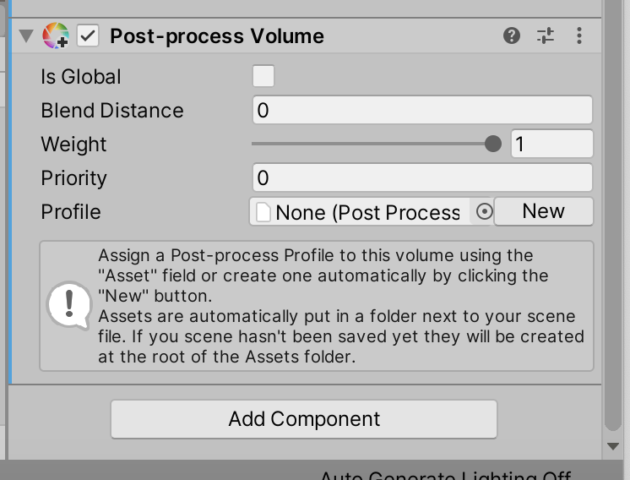
Task: Click the Weight slider handle
Action: (x=493, y=144)
